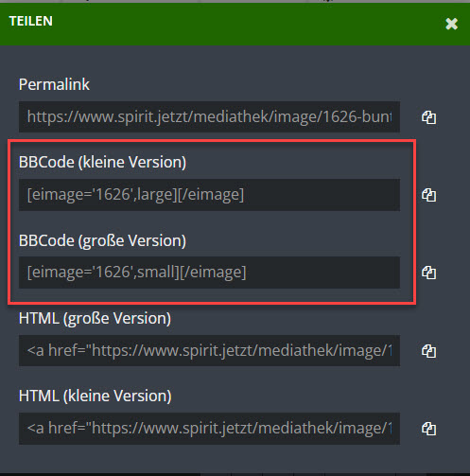
Task: Click the BBCode (kleine Version) label
Action: [102, 163]
